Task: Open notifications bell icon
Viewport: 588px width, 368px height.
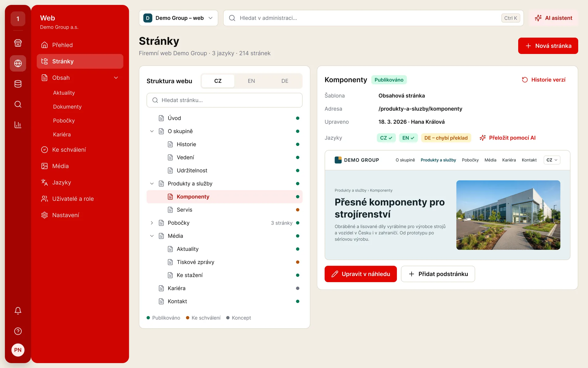Action: click(x=18, y=311)
